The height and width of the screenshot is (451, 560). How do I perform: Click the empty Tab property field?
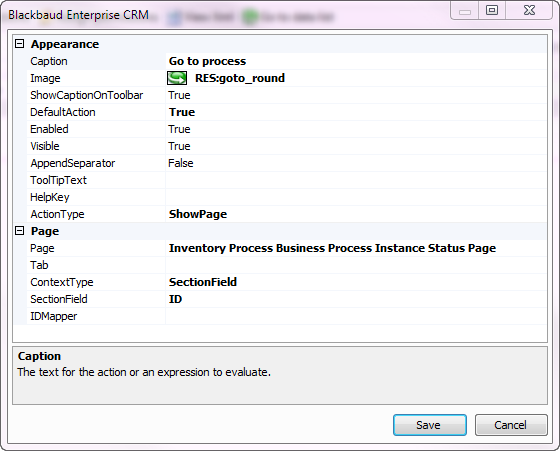pyautogui.click(x=356, y=265)
